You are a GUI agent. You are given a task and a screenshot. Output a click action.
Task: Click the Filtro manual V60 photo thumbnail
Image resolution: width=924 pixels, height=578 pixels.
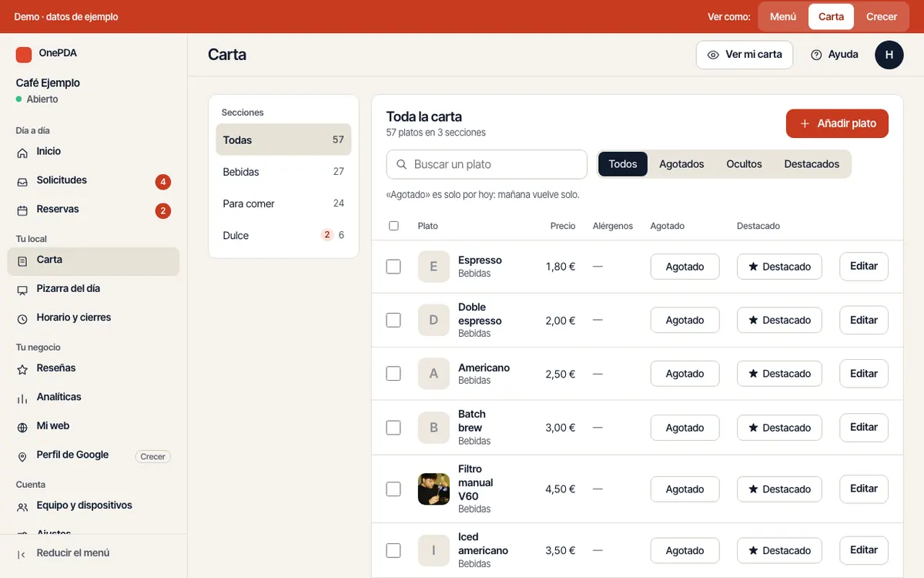click(x=434, y=489)
